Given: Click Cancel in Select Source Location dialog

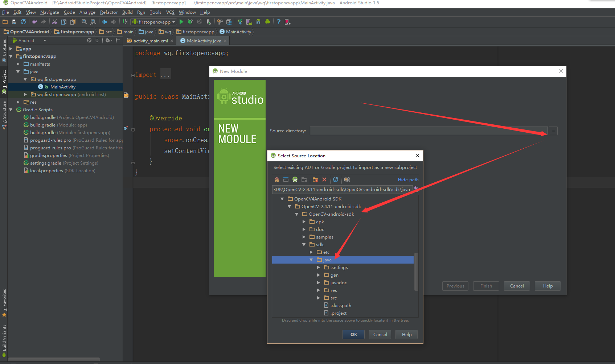Looking at the screenshot, I should [380, 334].
